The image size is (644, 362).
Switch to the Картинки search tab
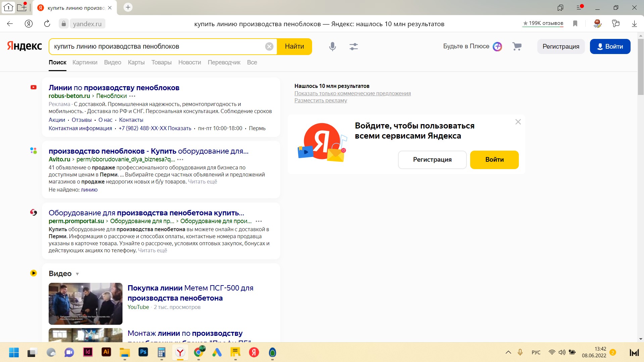[x=85, y=62]
